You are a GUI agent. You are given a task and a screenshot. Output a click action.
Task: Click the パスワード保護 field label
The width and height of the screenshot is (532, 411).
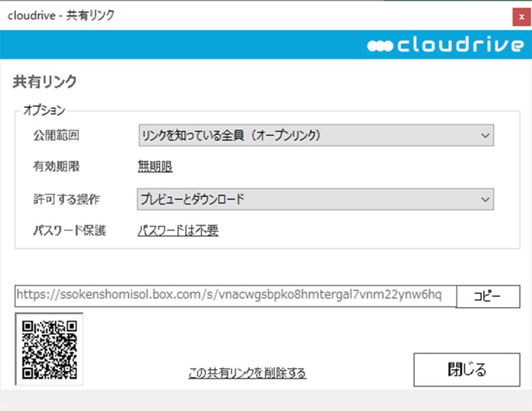pyautogui.click(x=70, y=230)
